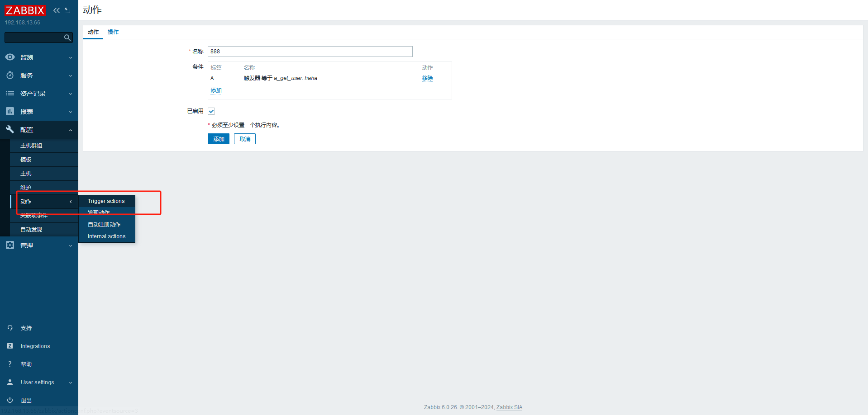Click the sidebar kiosk/hide toggle icon
The width and height of the screenshot is (868, 415).
click(x=67, y=10)
